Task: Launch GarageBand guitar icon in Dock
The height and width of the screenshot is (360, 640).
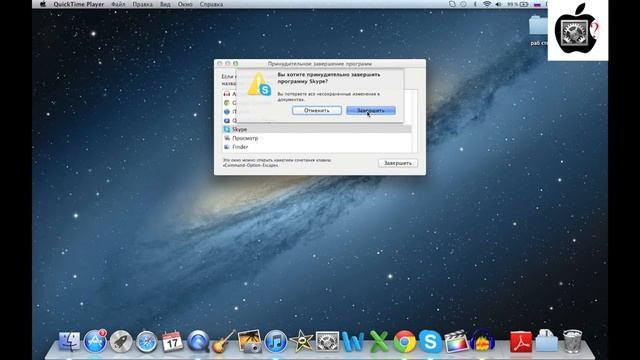Action: click(x=224, y=341)
